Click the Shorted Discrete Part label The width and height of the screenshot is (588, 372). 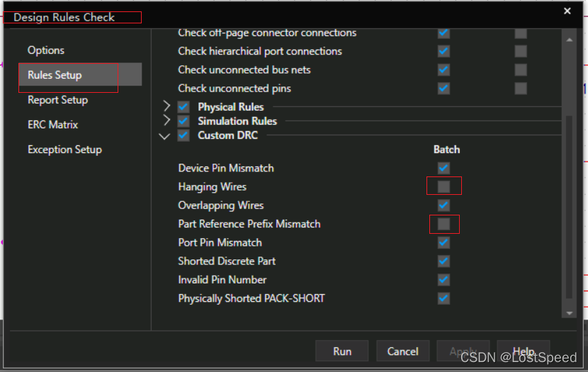227,261
